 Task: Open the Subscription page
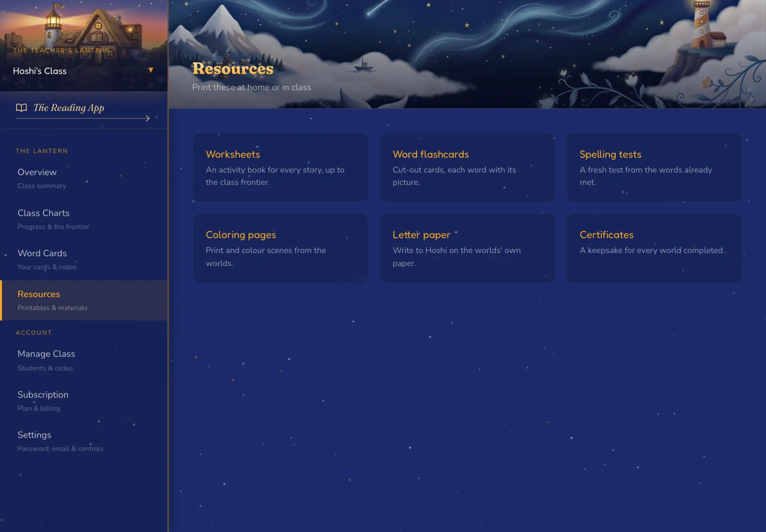click(x=84, y=401)
